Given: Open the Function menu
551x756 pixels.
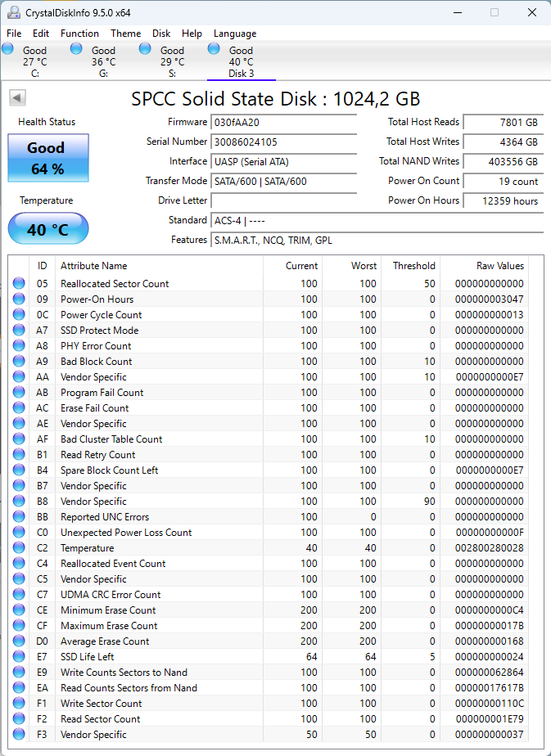Looking at the screenshot, I should coord(79,34).
